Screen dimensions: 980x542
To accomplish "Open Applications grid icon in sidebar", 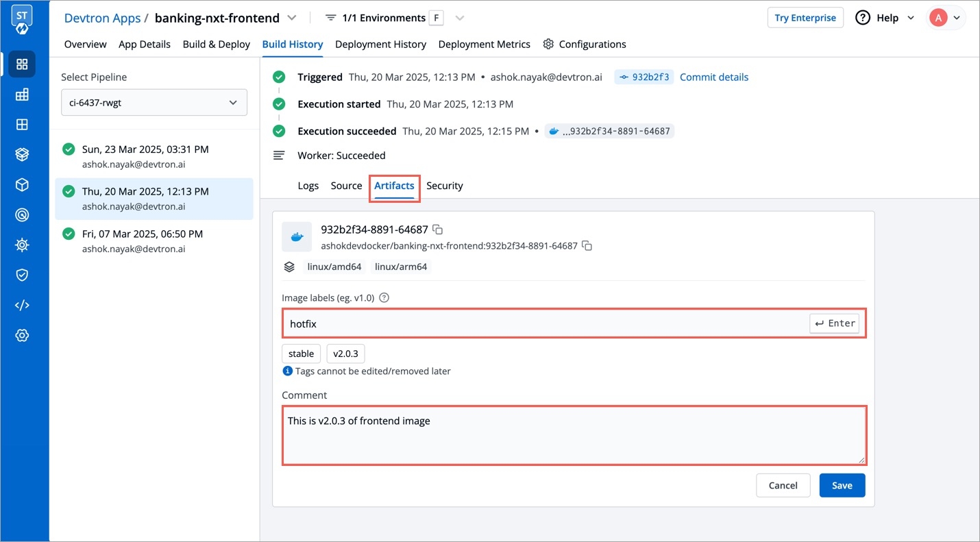I will [22, 64].
